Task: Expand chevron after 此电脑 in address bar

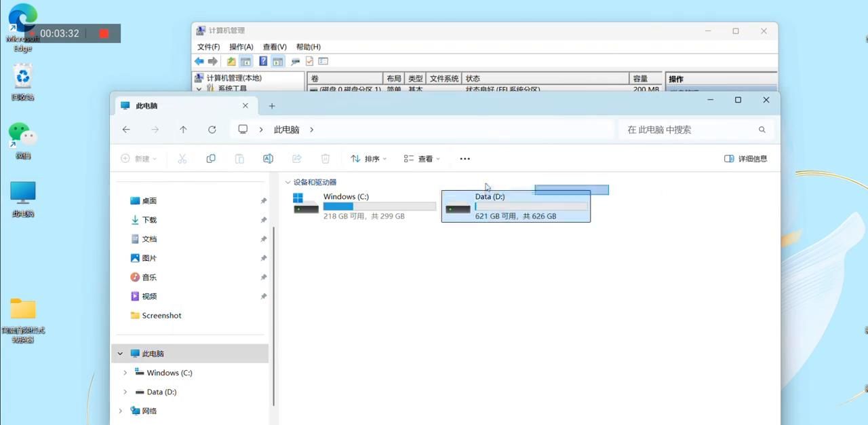Action: click(311, 130)
